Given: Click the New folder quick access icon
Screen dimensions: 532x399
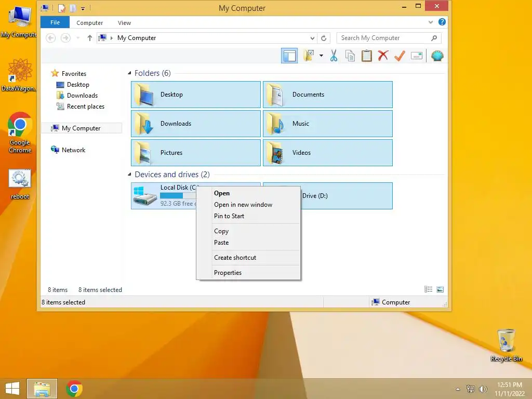Looking at the screenshot, I should (73, 8).
